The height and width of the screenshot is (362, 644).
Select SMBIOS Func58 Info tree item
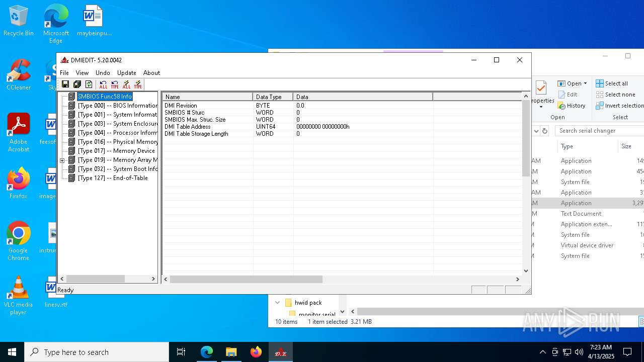point(105,97)
